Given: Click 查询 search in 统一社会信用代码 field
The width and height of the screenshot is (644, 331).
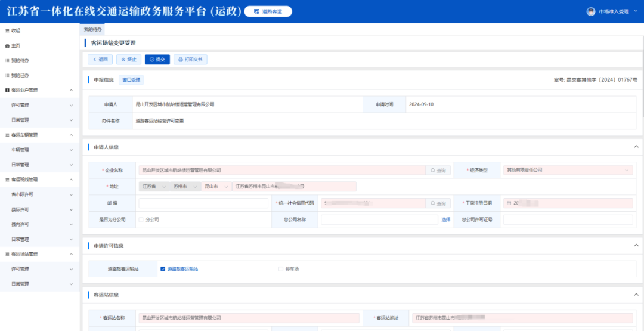Looking at the screenshot, I should (438, 203).
